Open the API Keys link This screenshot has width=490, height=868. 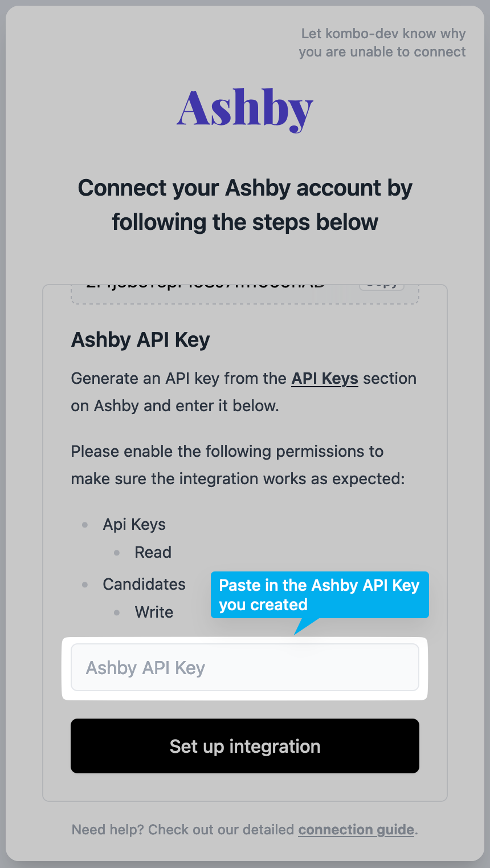325,379
